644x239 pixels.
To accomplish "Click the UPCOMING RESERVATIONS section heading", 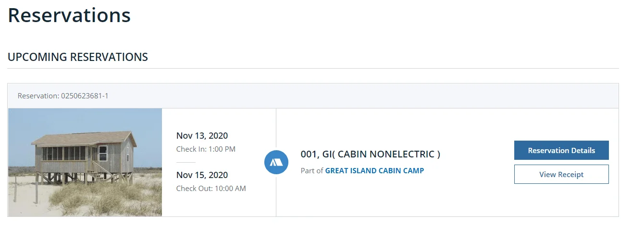I will pyautogui.click(x=78, y=57).
